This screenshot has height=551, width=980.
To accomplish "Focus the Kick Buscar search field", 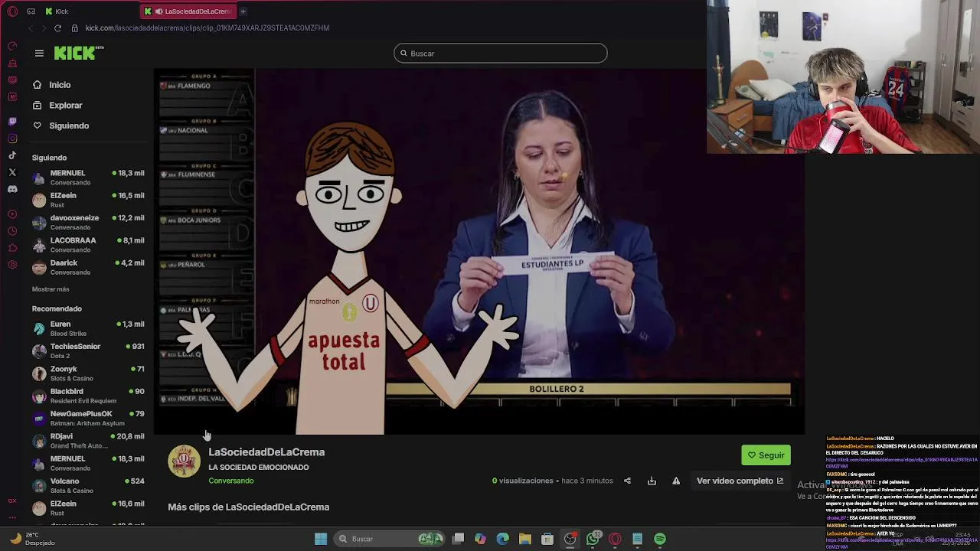I will (500, 53).
